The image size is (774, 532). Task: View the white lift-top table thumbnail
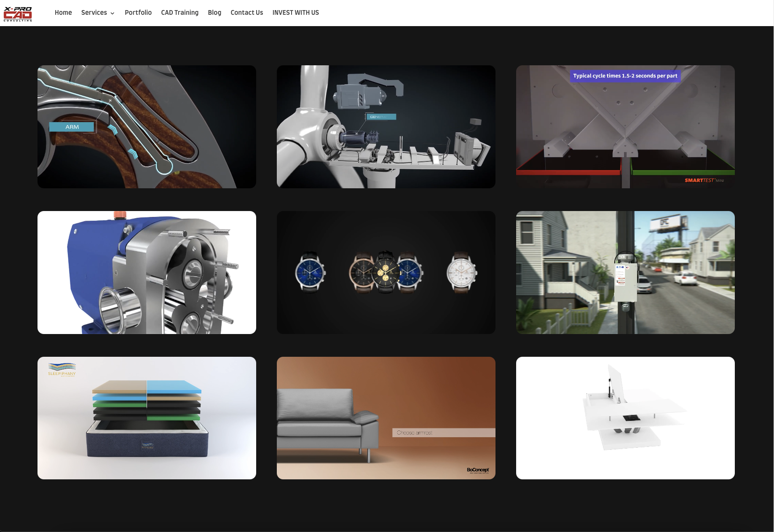coord(625,418)
